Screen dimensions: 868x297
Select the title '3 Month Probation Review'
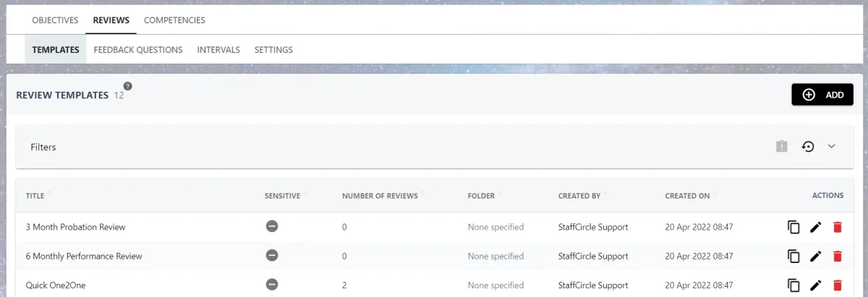(x=75, y=227)
